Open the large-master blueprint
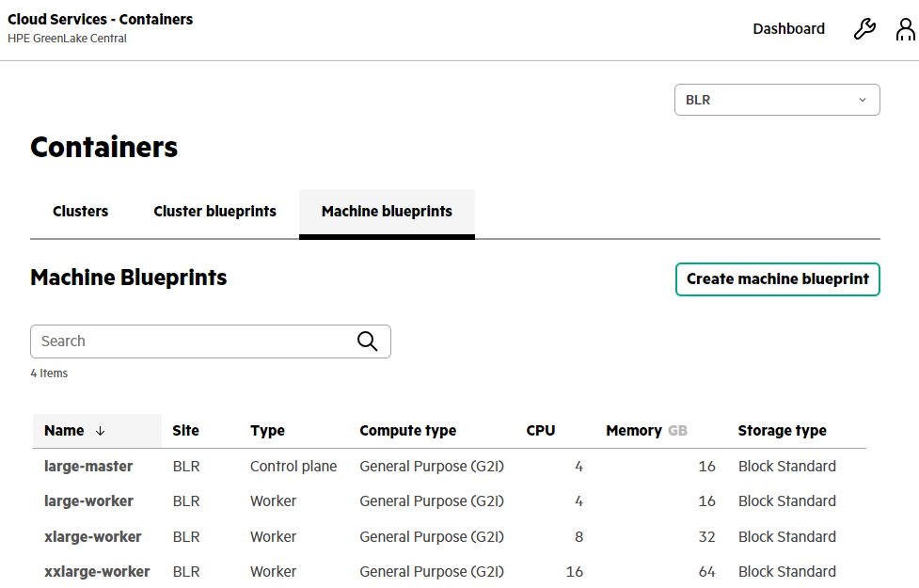This screenshot has height=588, width=919. 88,467
